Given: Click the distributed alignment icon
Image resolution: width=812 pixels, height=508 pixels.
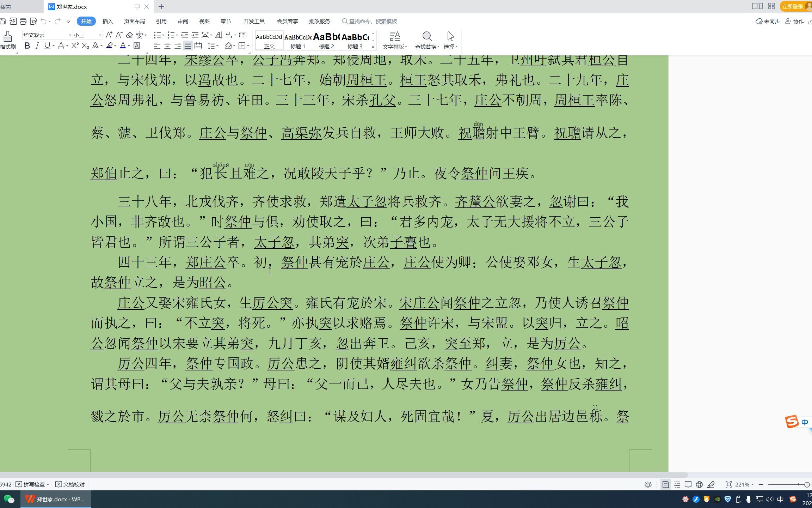Looking at the screenshot, I should 198,46.
